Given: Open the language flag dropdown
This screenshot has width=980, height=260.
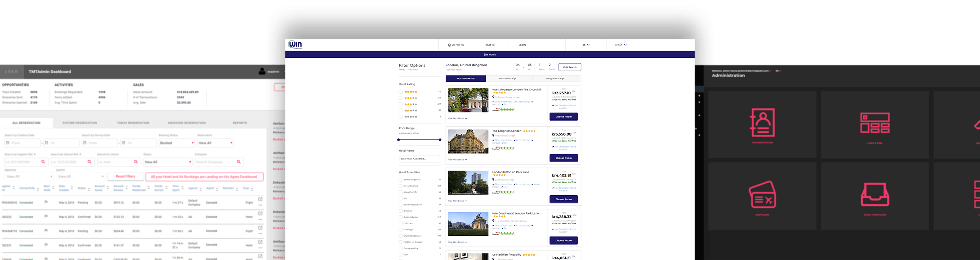Looking at the screenshot, I should pyautogui.click(x=586, y=45).
